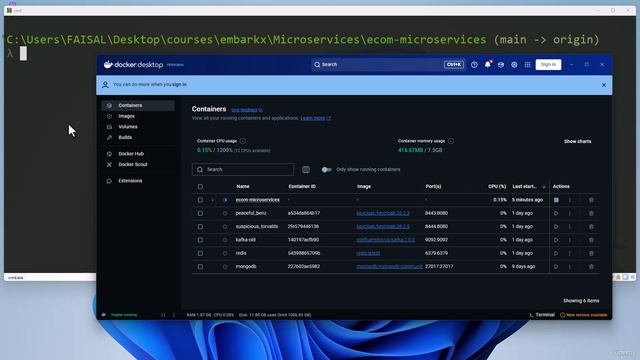Start the redis container

[x=556, y=253]
